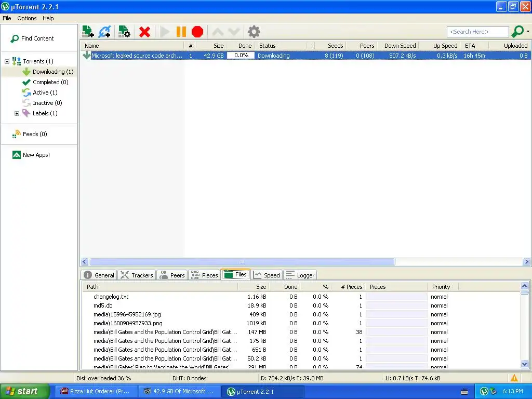
Task: Remove the torrent using the red X icon
Action: (x=144, y=32)
